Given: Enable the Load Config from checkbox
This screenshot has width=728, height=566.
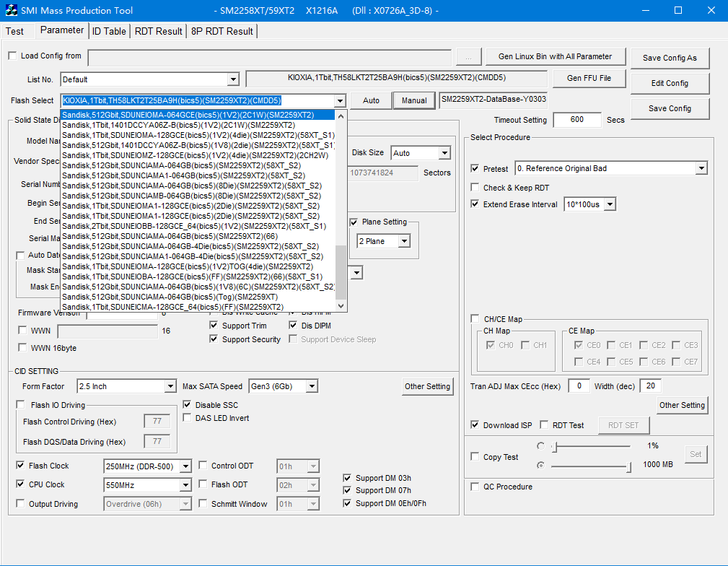Looking at the screenshot, I should click(12, 56).
